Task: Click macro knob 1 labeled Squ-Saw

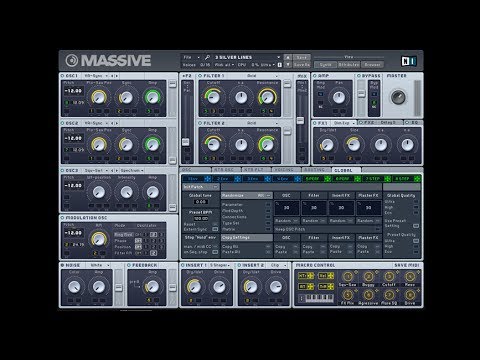Action: (348, 277)
